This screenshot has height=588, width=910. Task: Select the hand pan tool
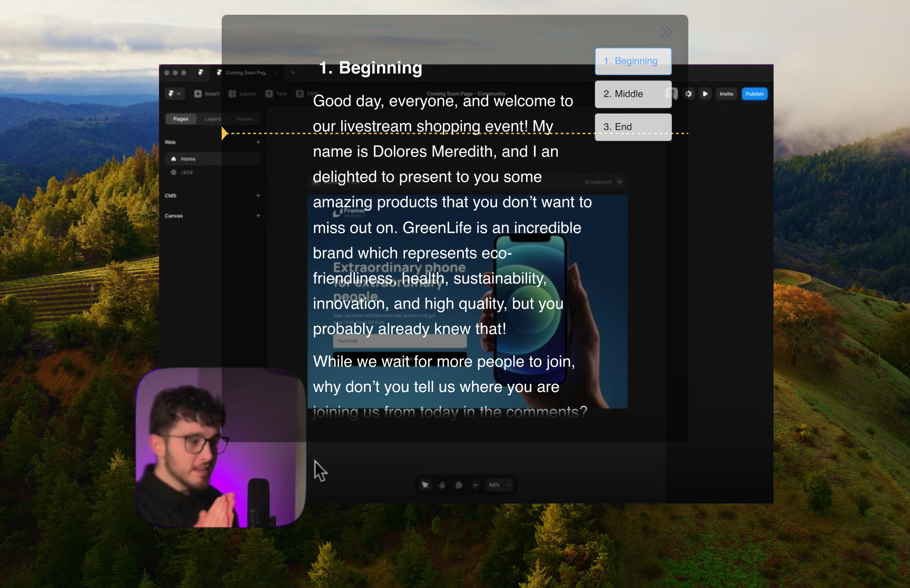[x=442, y=485]
